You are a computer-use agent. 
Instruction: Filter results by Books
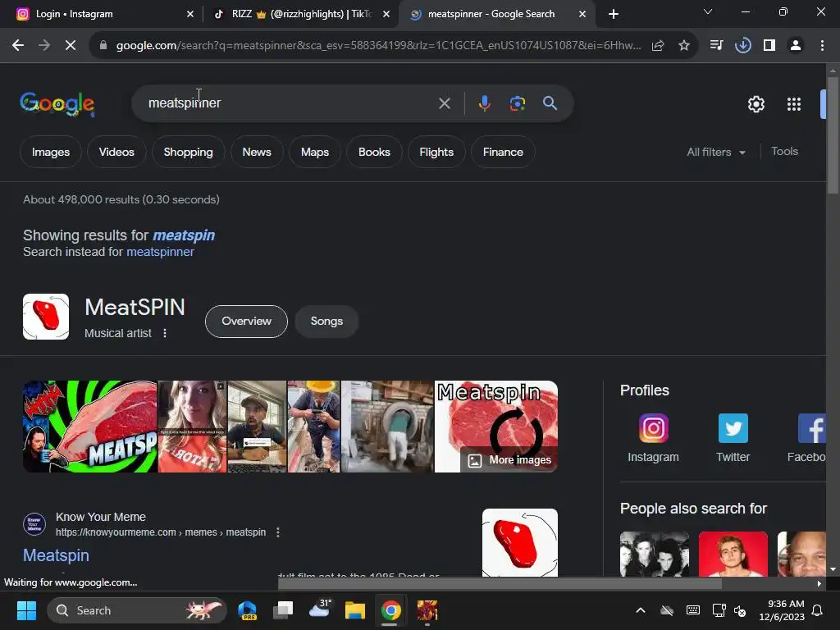click(x=374, y=152)
